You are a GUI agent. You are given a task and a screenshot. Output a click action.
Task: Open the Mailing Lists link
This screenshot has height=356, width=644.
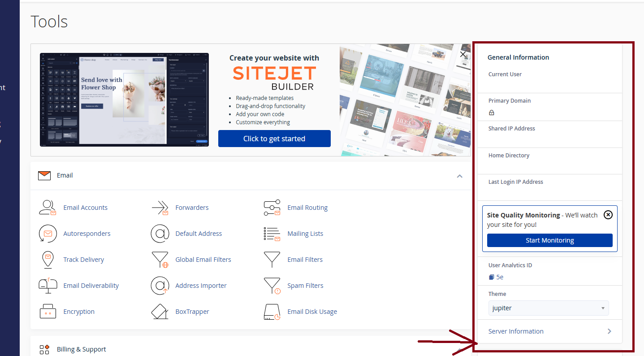coord(305,234)
